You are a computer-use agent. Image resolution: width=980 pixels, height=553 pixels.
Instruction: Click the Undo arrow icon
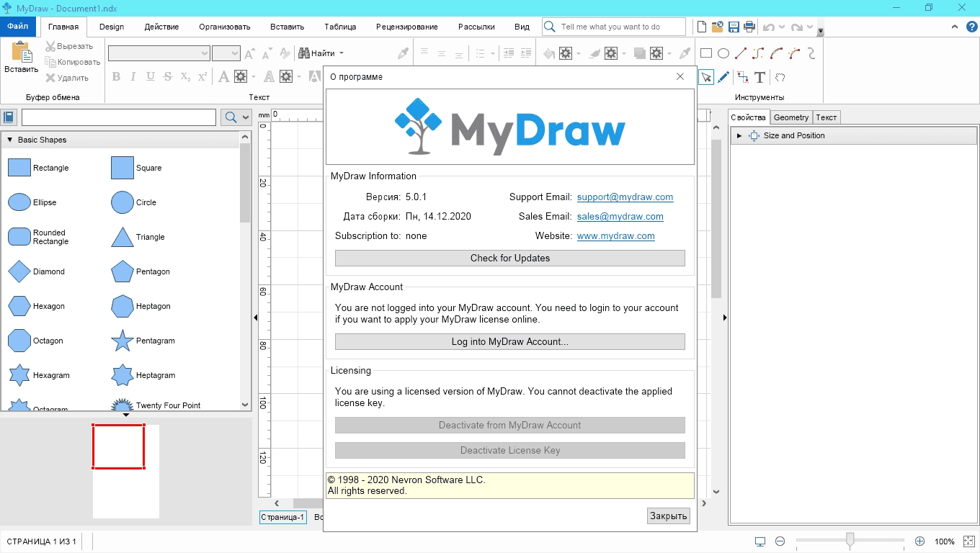[769, 27]
